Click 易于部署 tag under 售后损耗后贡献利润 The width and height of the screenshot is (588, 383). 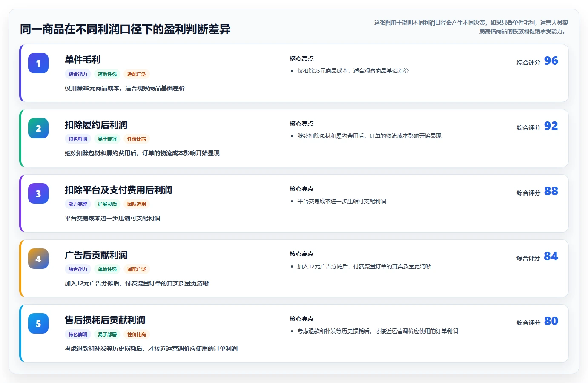tap(107, 334)
